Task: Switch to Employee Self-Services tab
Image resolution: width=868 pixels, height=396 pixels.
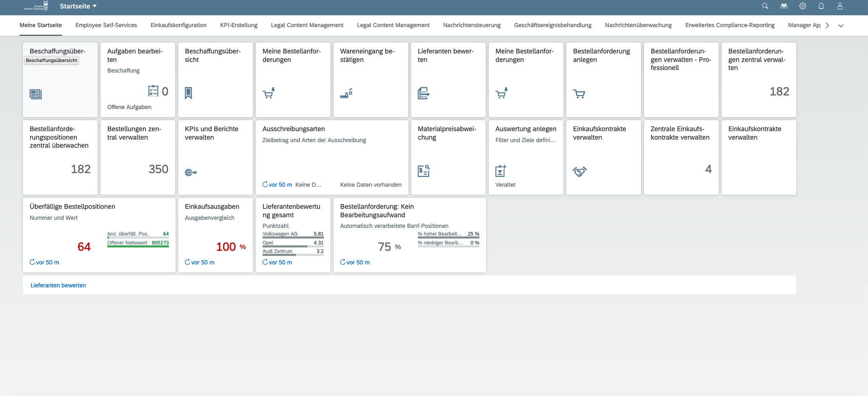Action: (x=106, y=25)
